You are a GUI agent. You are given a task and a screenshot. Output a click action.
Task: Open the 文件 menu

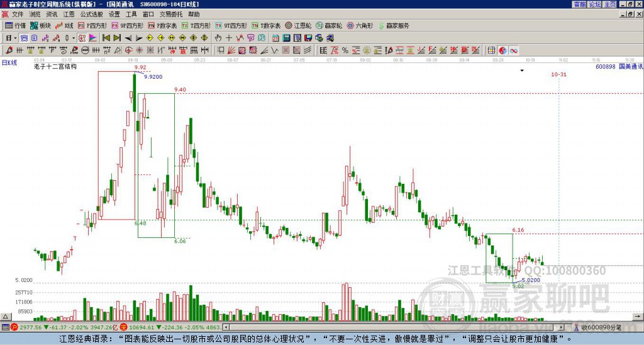[17, 14]
